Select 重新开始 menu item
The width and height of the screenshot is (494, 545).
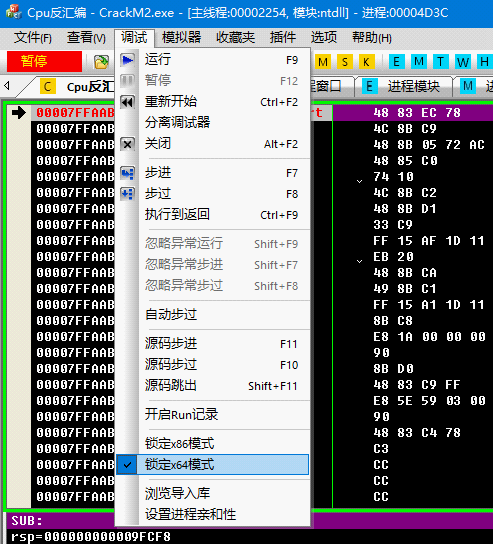coord(212,102)
